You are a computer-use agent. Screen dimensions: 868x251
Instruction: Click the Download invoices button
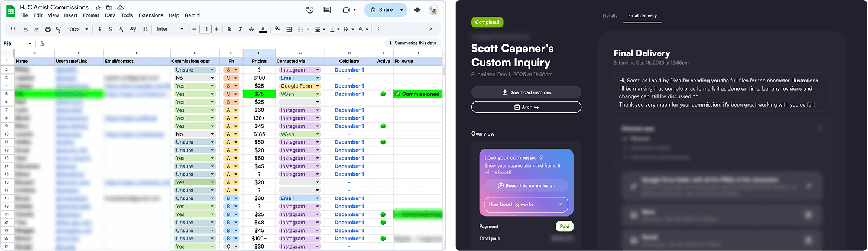[x=526, y=92]
